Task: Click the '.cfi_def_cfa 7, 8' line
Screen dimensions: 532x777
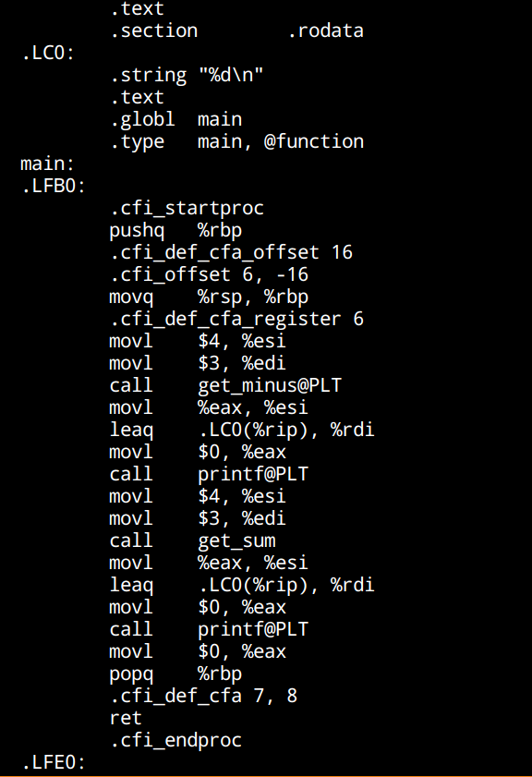Action: [x=203, y=696]
